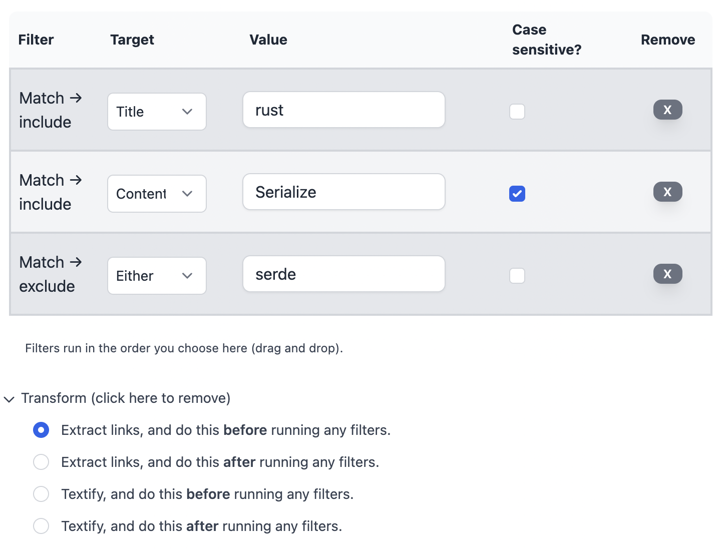Select Extract links after running filters
This screenshot has height=560, width=728.
pyautogui.click(x=41, y=462)
